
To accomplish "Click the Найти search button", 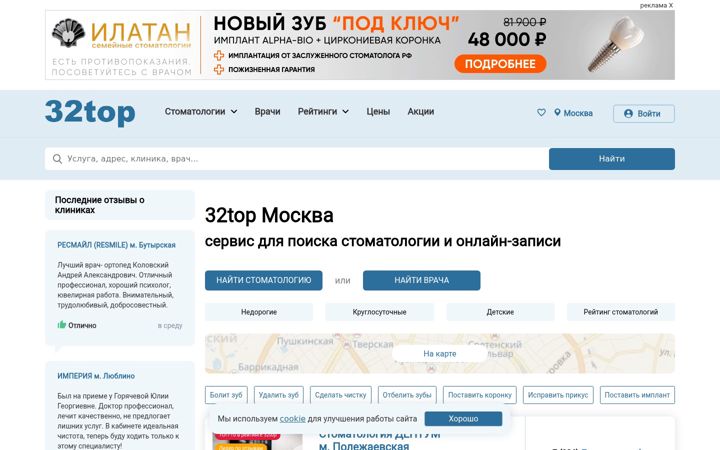I will click(x=612, y=159).
